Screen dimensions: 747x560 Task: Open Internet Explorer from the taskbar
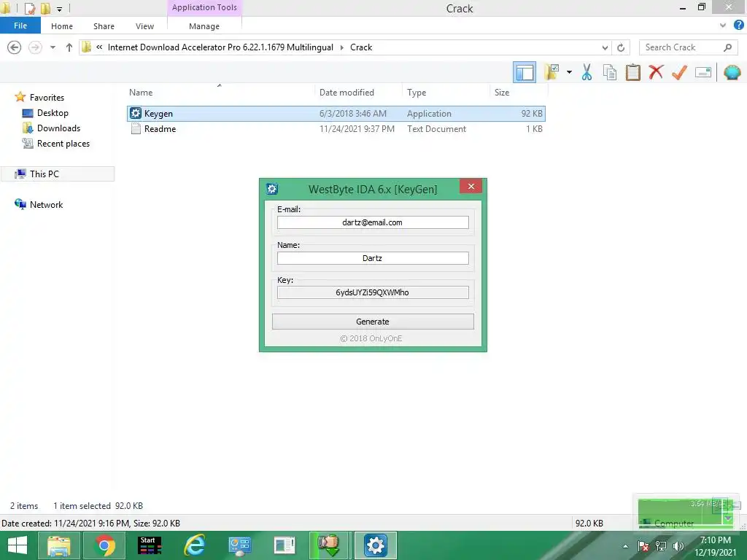[195, 545]
